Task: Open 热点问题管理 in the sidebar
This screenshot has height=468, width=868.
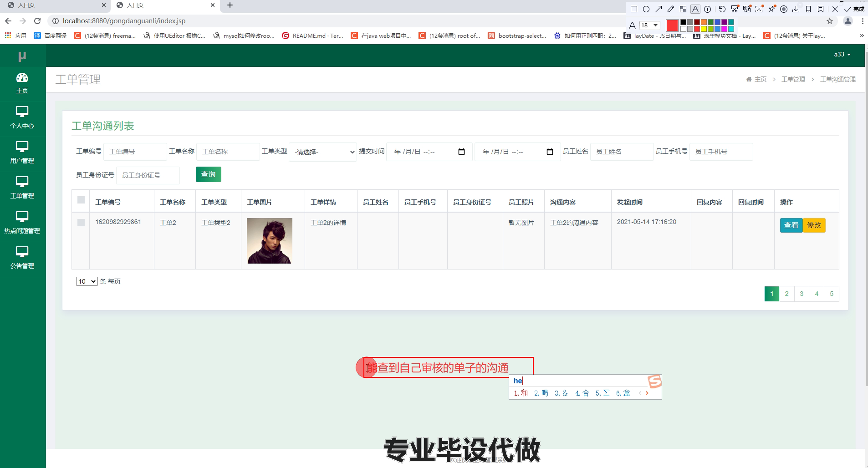Action: tap(22, 223)
